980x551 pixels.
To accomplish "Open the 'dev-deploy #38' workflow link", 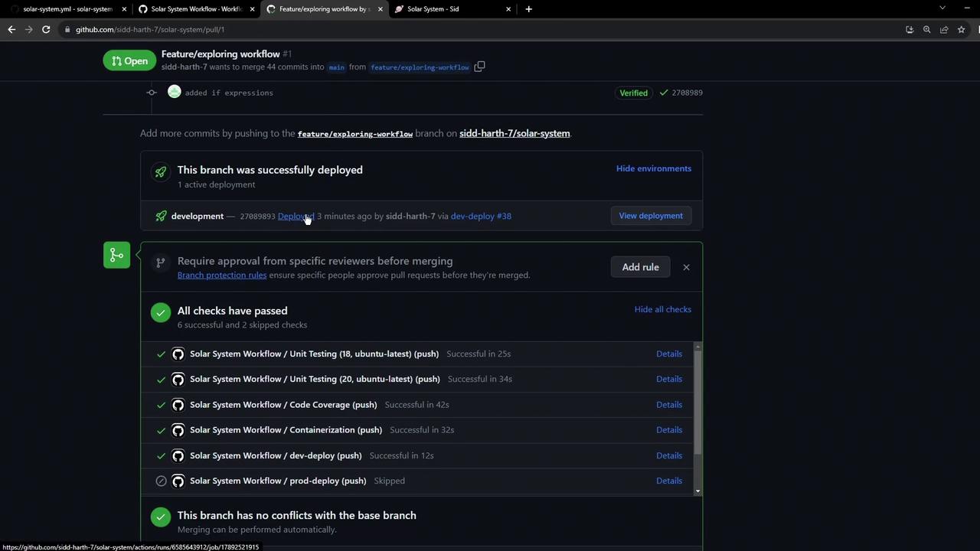I will coord(481,216).
